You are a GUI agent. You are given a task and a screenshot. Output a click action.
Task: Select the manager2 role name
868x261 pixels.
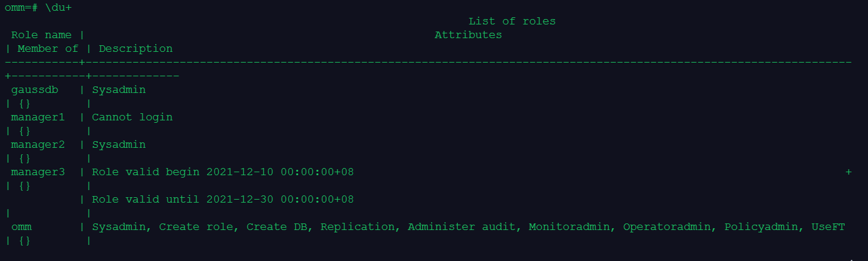pyautogui.click(x=38, y=145)
